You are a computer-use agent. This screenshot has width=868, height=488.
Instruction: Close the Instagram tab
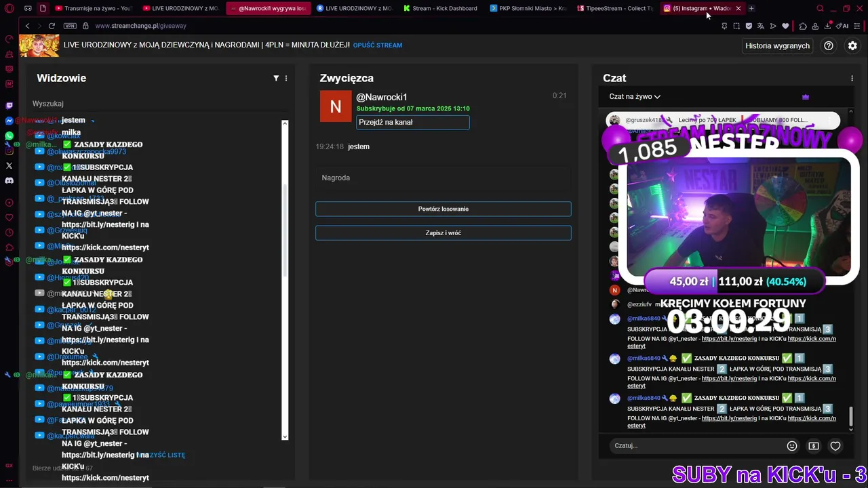[x=738, y=8]
